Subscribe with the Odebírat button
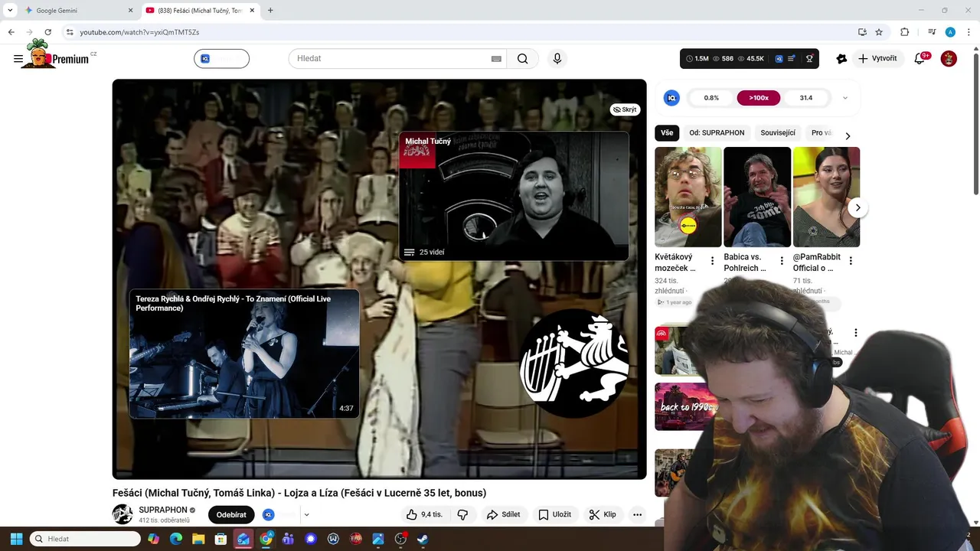This screenshot has width=980, height=551. pyautogui.click(x=231, y=514)
